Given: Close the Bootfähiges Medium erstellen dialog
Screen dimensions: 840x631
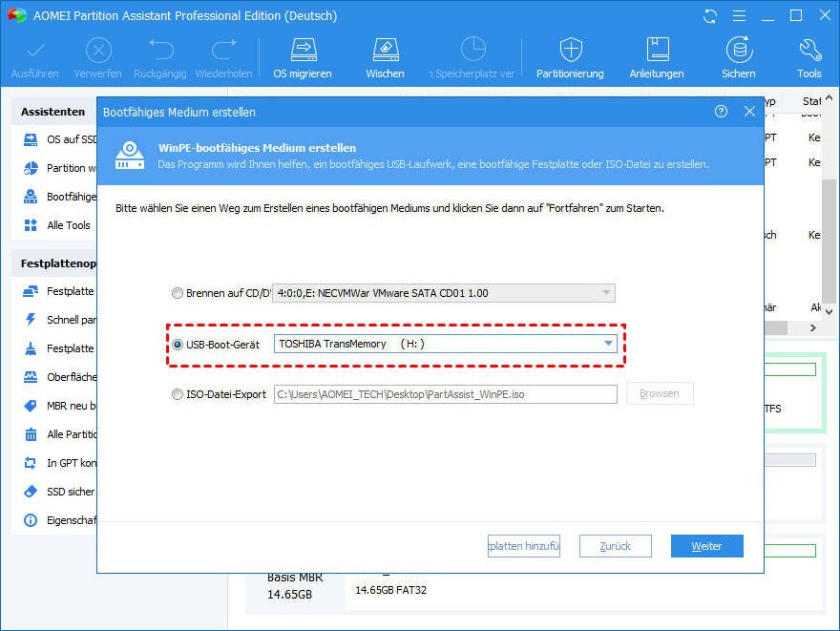Looking at the screenshot, I should pyautogui.click(x=749, y=112).
